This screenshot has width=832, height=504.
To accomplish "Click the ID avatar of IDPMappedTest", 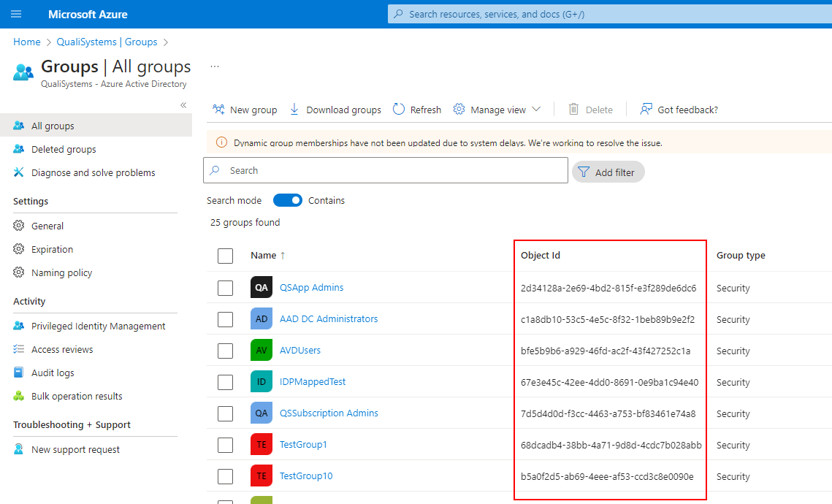I will click(262, 381).
